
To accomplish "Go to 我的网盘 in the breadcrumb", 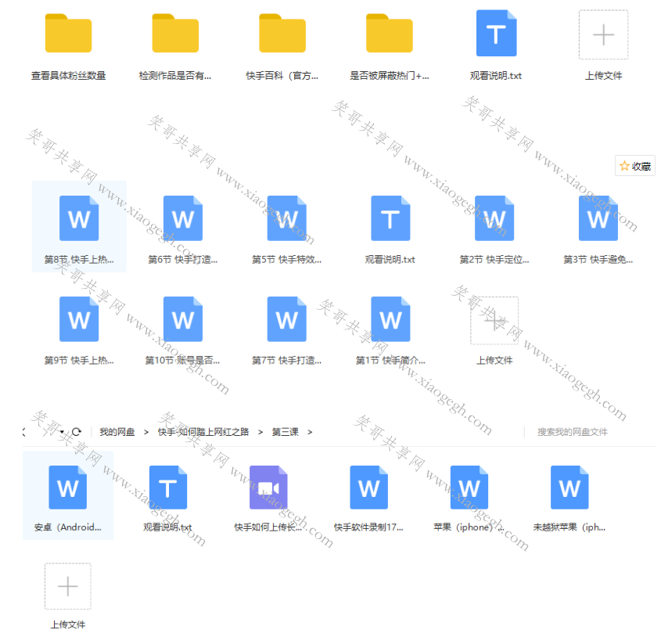I will 117,432.
